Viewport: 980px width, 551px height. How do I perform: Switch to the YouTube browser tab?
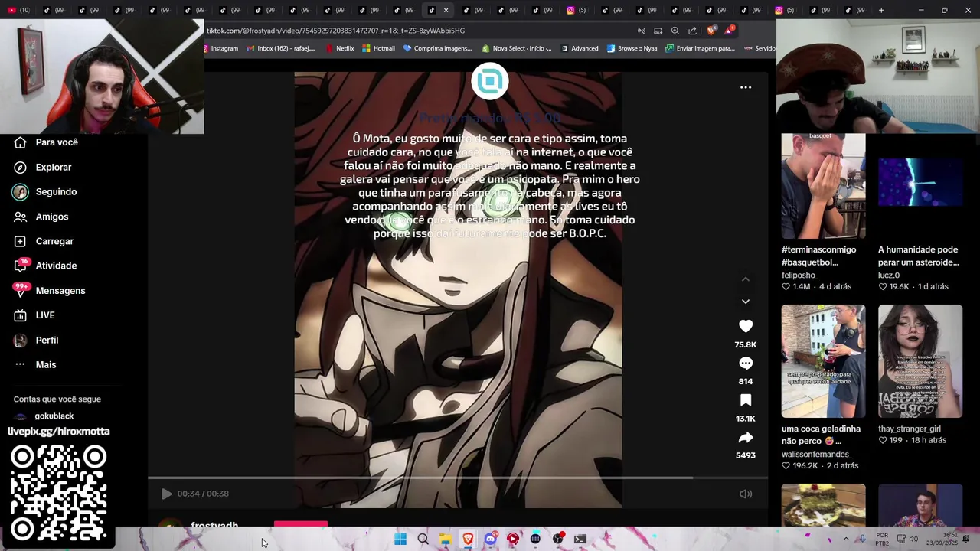(x=20, y=10)
